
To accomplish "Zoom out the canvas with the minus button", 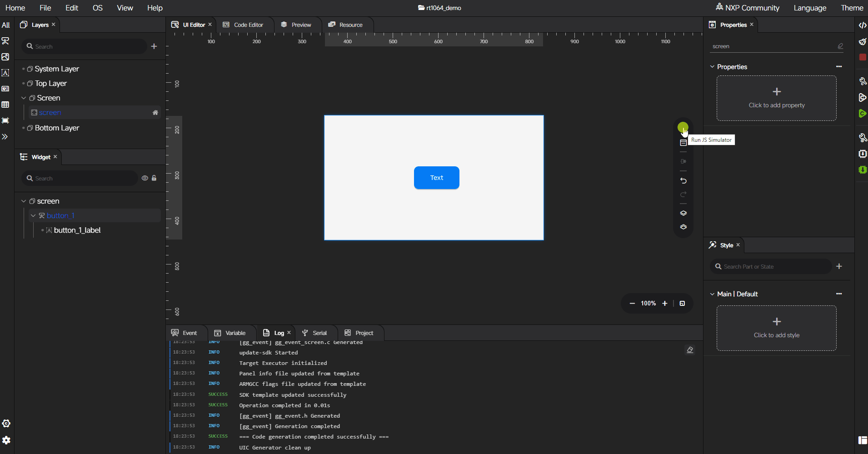I will 632,304.
